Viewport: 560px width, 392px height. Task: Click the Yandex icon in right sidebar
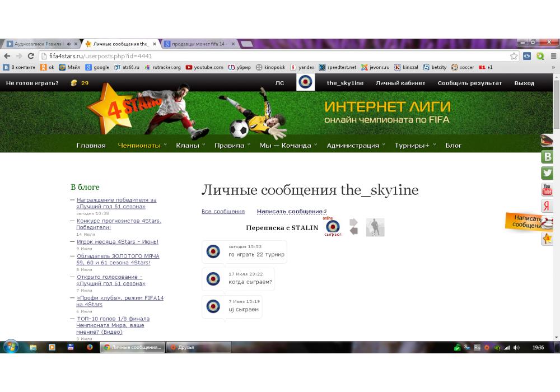coord(547,206)
